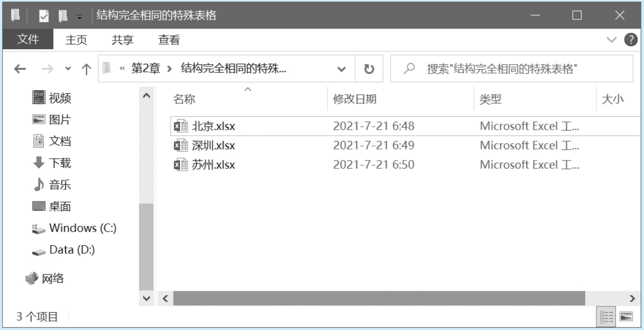Click the navigation pane vertical scrollbar thumb
Image resolution: width=644 pixels, height=330 pixels.
[x=146, y=247]
